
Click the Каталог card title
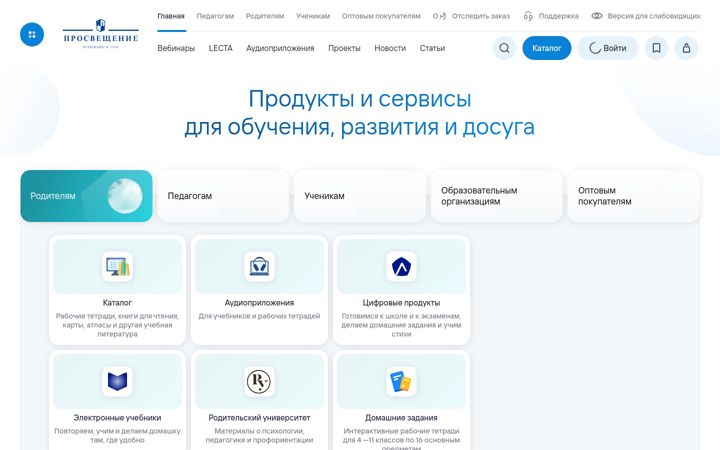(x=118, y=303)
